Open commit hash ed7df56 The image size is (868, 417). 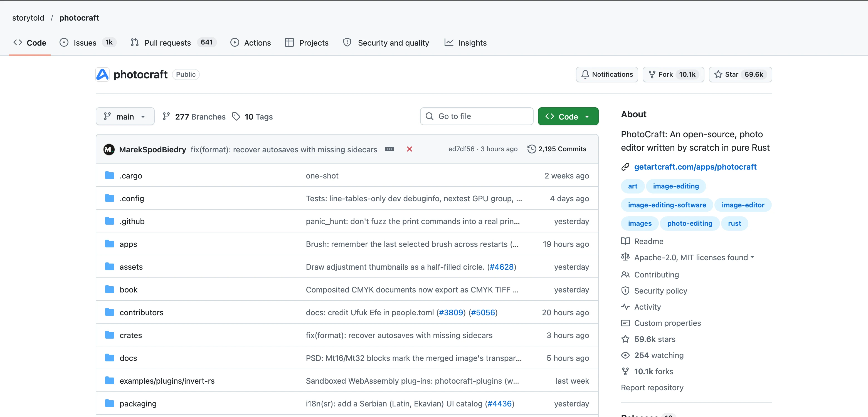click(x=461, y=149)
